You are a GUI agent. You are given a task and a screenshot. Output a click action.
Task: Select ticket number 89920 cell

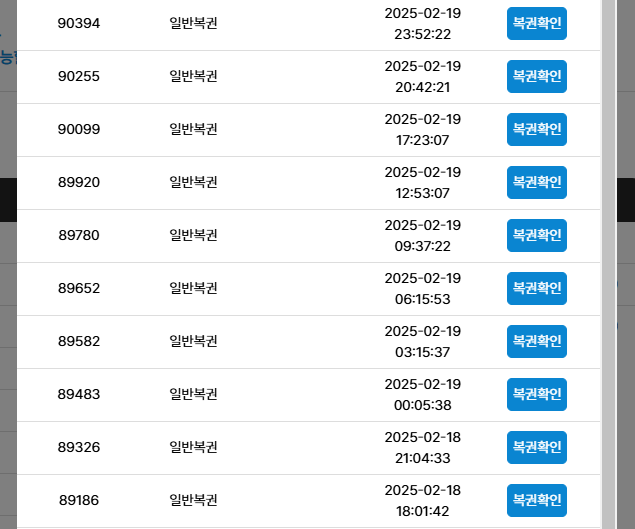tap(79, 182)
